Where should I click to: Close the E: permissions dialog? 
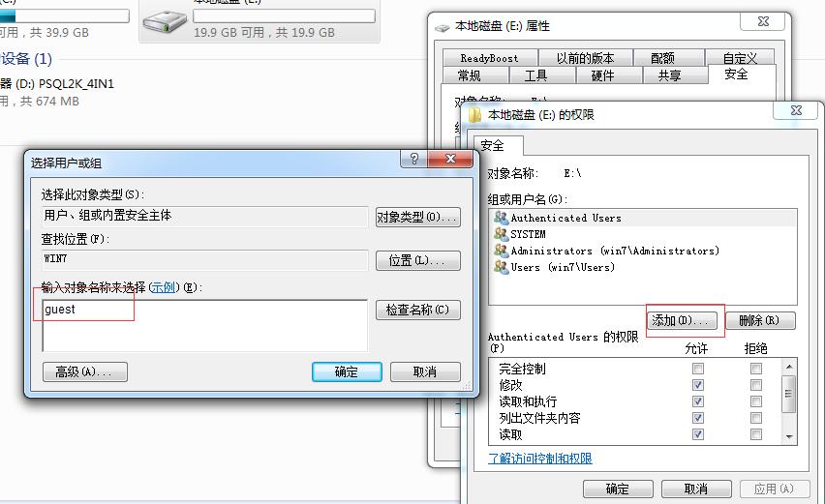coord(797,110)
